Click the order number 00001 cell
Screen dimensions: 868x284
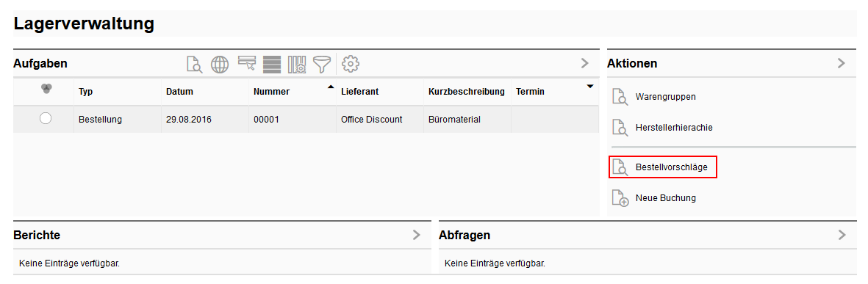[x=265, y=119]
